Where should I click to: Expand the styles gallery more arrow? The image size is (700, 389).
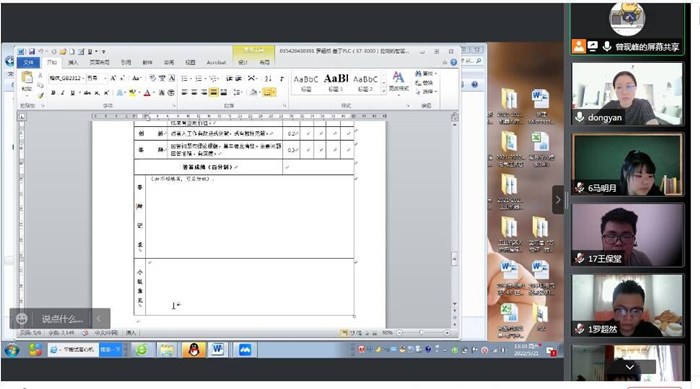383,91
